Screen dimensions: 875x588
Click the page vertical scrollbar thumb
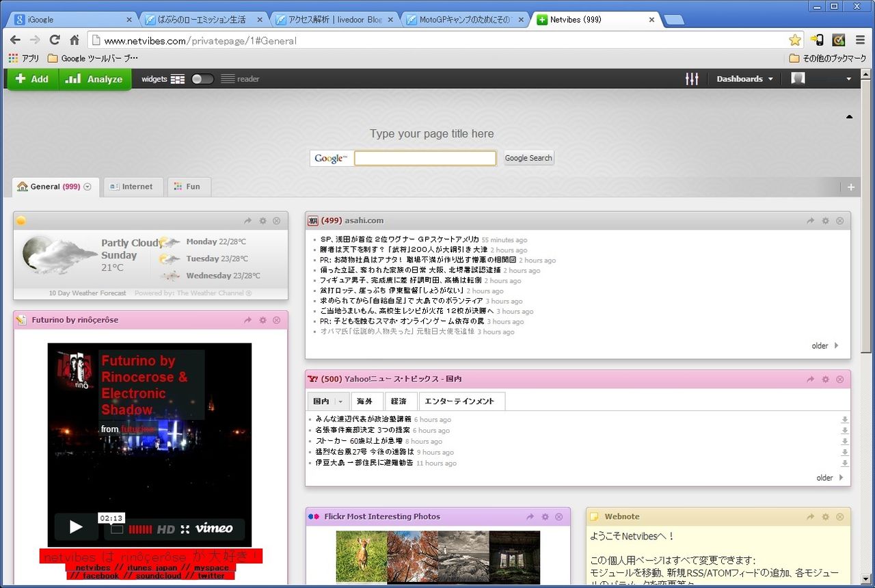pos(866,216)
